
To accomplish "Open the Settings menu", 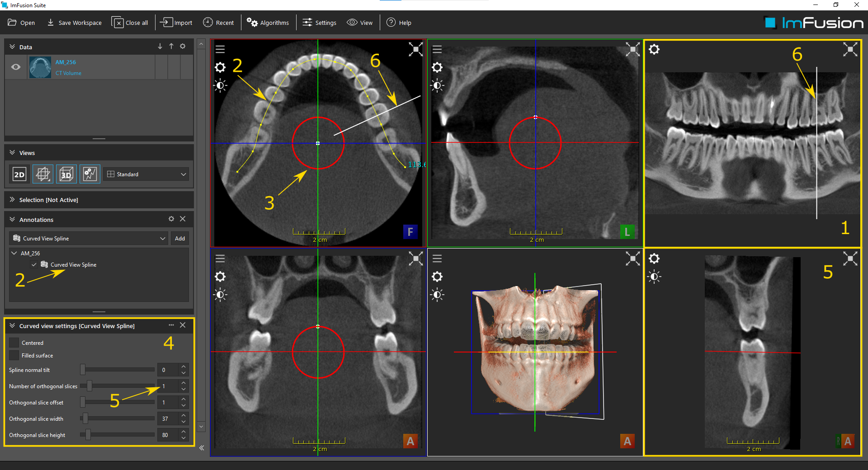I will coord(320,23).
